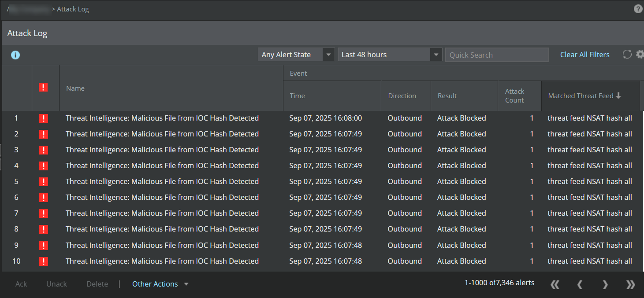Viewport: 644px width, 298px height.
Task: Click severity icon in column header
Action: 43,87
